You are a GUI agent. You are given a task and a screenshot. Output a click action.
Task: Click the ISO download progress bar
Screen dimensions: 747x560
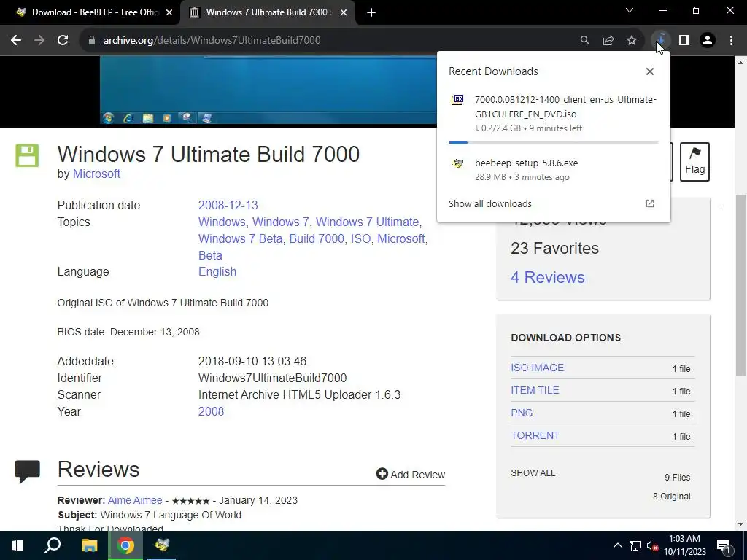click(553, 142)
